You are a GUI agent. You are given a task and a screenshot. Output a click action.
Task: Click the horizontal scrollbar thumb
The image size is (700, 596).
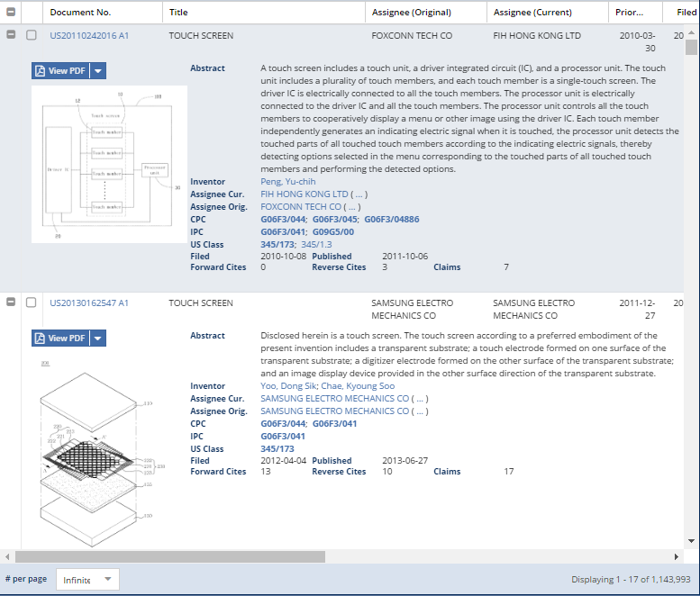[x=170, y=556]
